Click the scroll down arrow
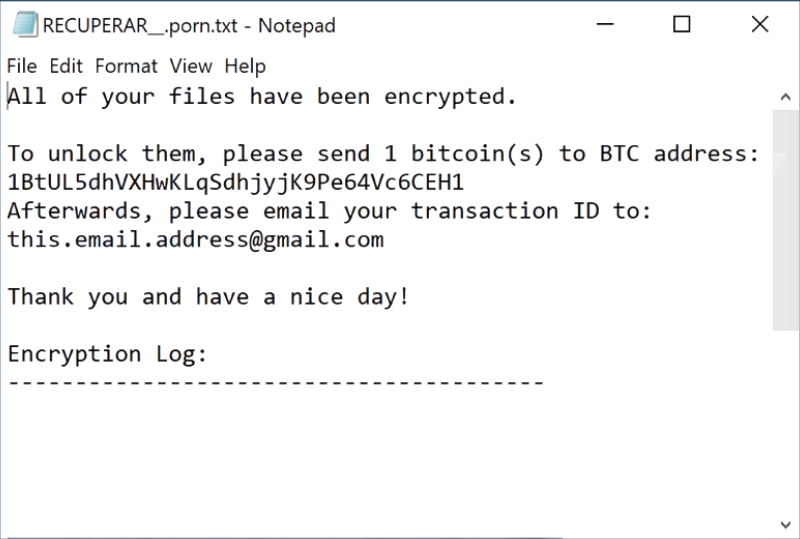The height and width of the screenshot is (539, 800). click(x=786, y=524)
